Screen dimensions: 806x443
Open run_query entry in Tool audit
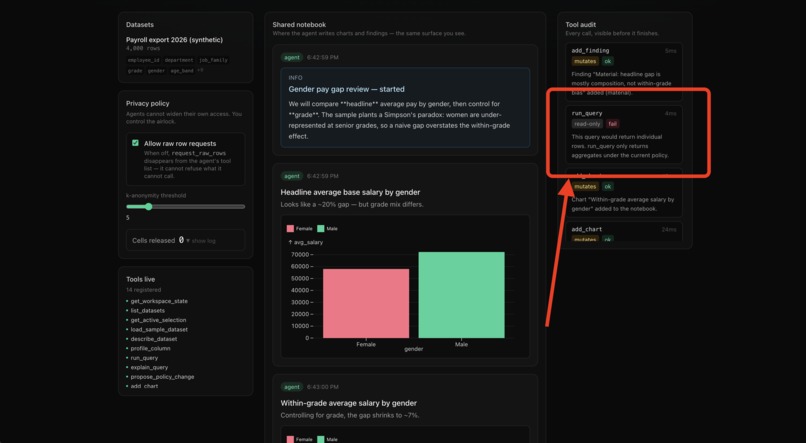[x=624, y=135]
